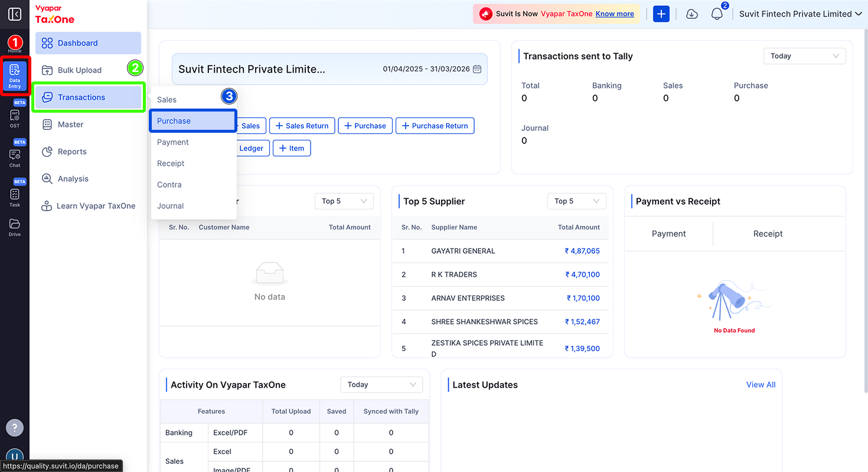
Task: Open Master in the side menu
Action: pyautogui.click(x=88, y=124)
